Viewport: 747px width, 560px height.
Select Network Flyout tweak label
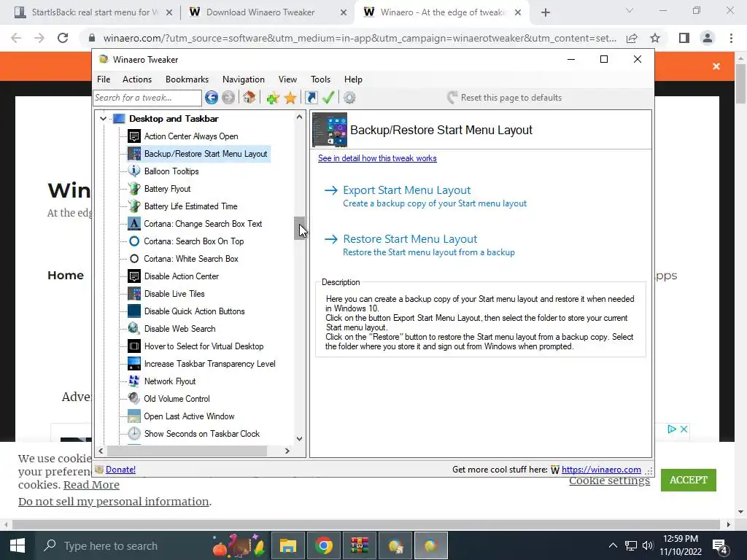click(170, 381)
